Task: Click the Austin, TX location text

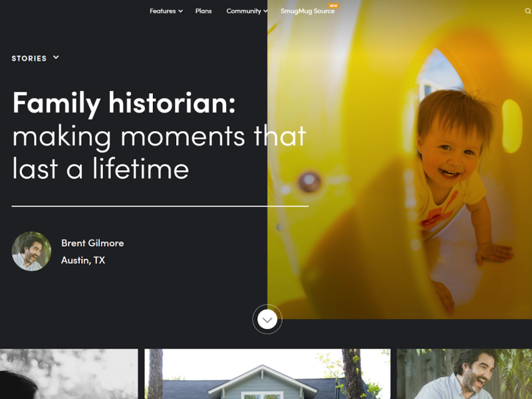Action: pos(83,260)
